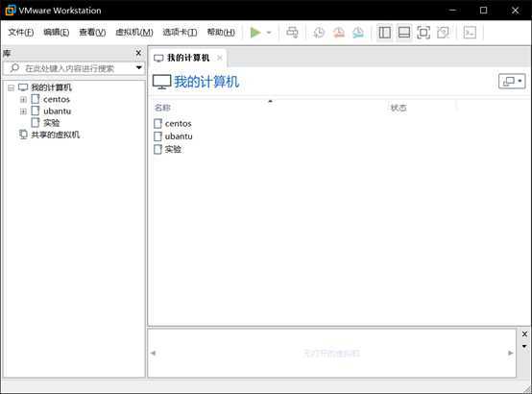Click the VMware Workstation title bar logo
This screenshot has height=394, width=532.
(11, 11)
